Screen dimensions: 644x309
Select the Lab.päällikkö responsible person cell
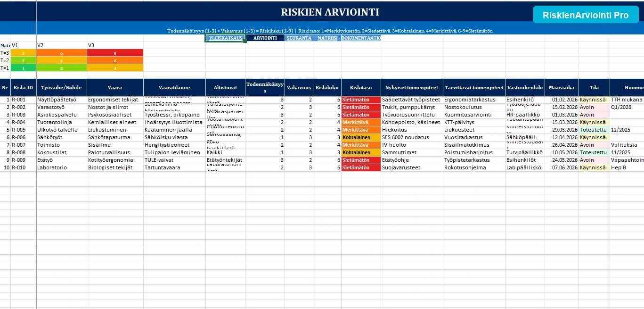[525, 167]
